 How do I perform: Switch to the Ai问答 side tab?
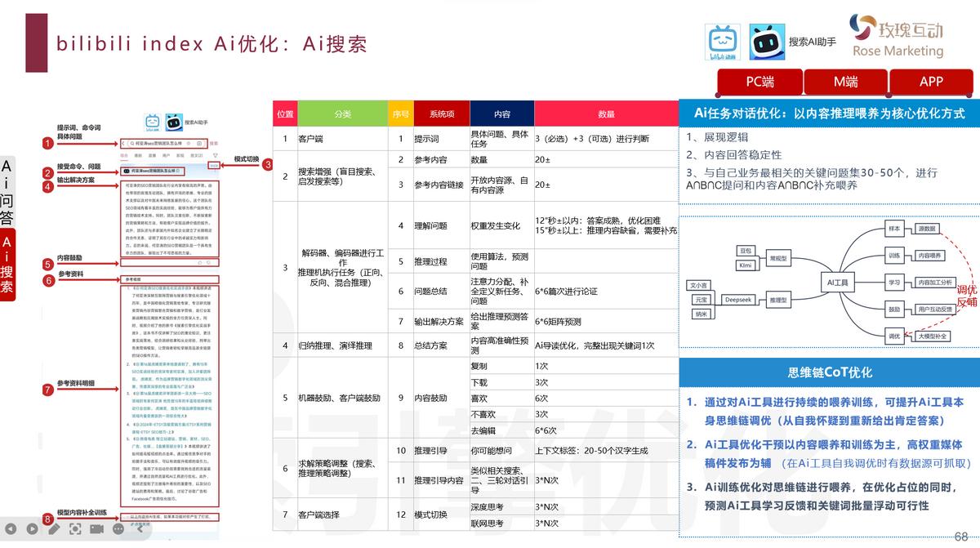pyautogui.click(x=7, y=190)
